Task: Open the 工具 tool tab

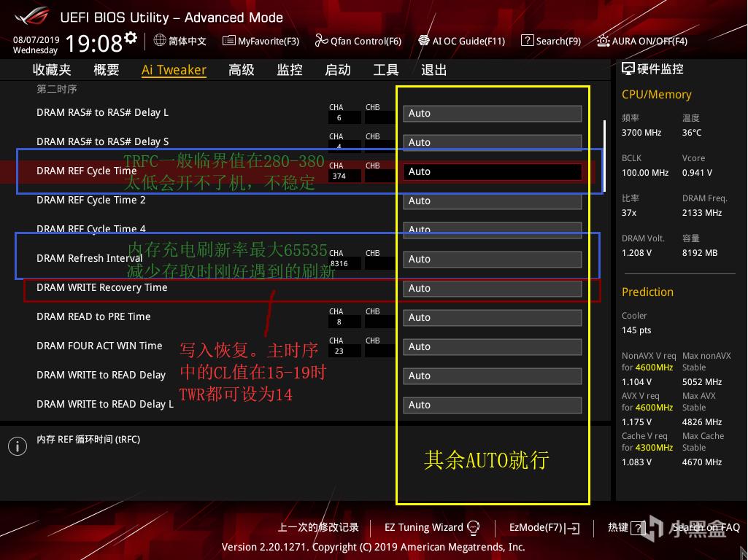Action: [x=386, y=70]
